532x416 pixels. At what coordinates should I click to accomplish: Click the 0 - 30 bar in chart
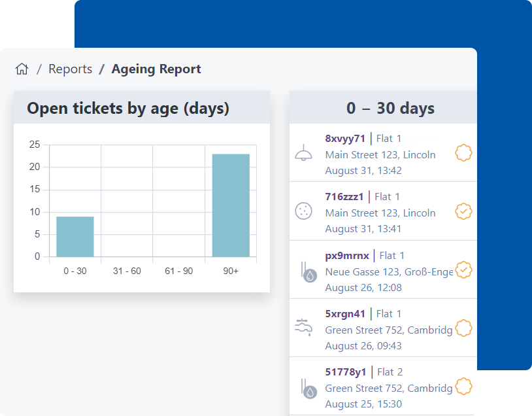(x=75, y=237)
